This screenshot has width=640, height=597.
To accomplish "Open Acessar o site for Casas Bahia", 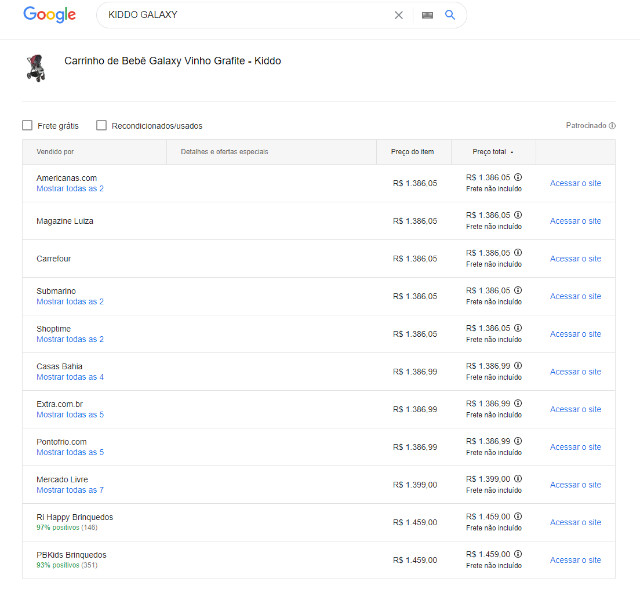I will click(576, 372).
